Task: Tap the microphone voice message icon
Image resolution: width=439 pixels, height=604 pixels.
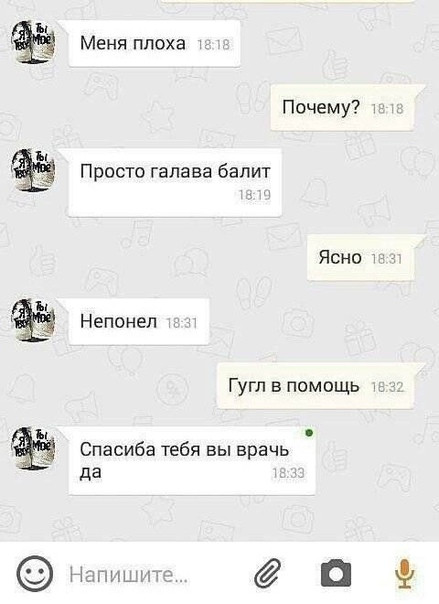Action: click(x=404, y=574)
